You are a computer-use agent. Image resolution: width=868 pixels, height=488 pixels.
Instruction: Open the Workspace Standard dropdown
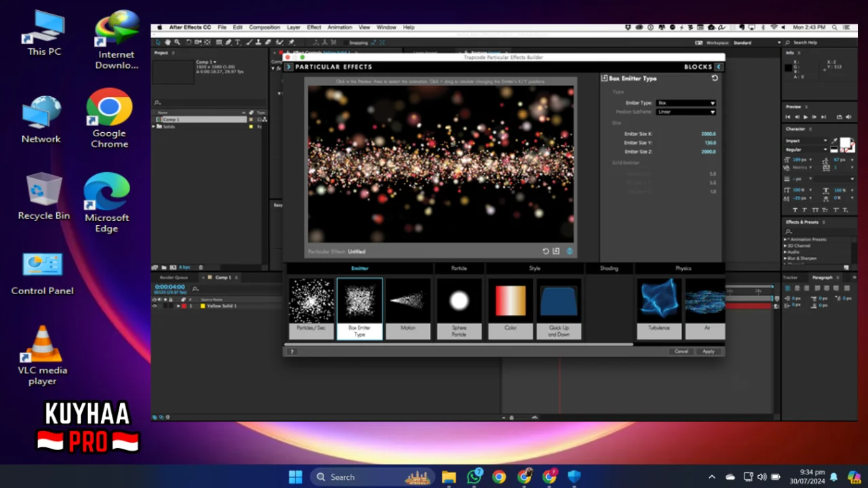click(757, 43)
